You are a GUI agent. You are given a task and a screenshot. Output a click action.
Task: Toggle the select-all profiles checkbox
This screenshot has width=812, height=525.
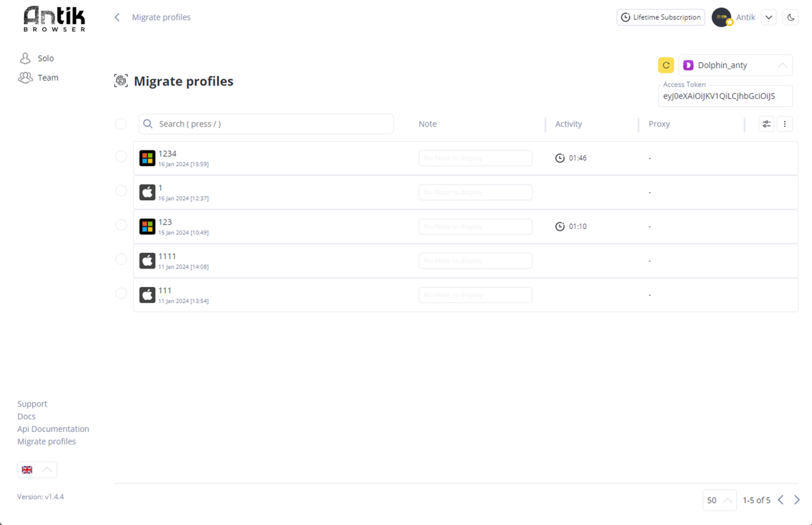tap(120, 124)
